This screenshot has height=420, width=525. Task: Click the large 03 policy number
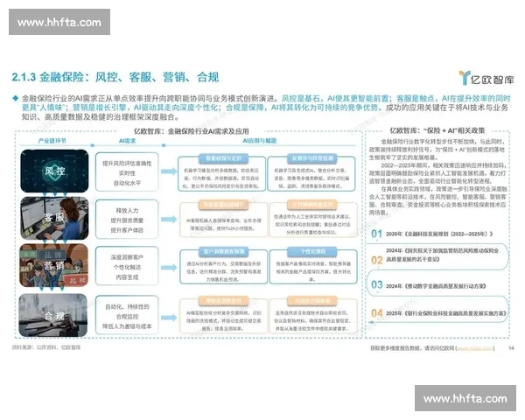pos(376,284)
